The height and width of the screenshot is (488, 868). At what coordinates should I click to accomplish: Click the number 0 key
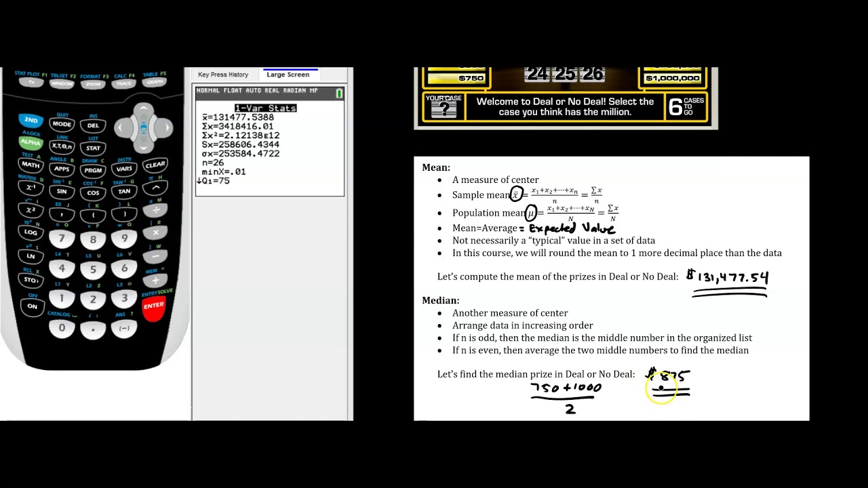[62, 328]
